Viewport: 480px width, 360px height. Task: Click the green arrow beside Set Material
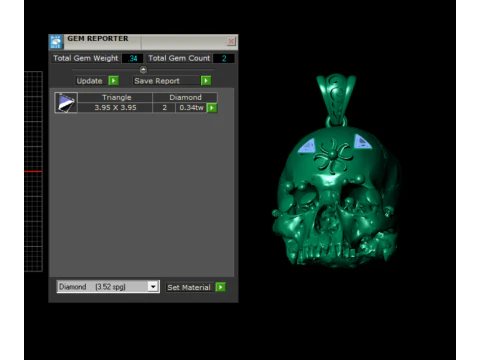[x=221, y=287]
